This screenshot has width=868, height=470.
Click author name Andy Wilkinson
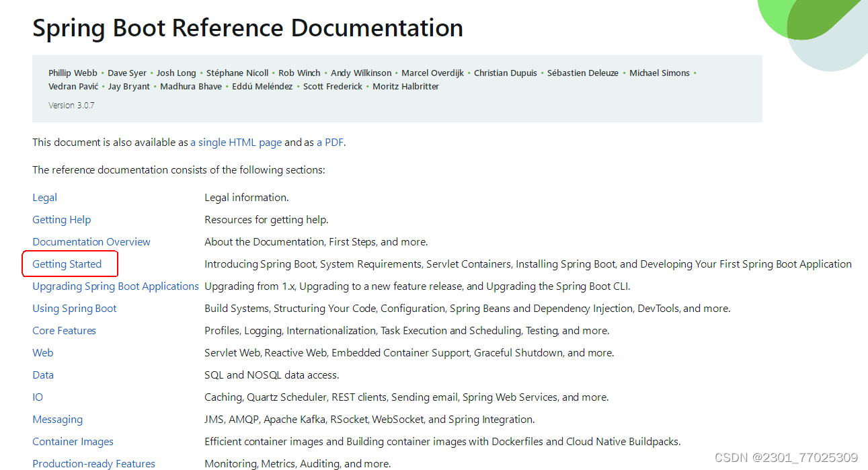pyautogui.click(x=361, y=73)
